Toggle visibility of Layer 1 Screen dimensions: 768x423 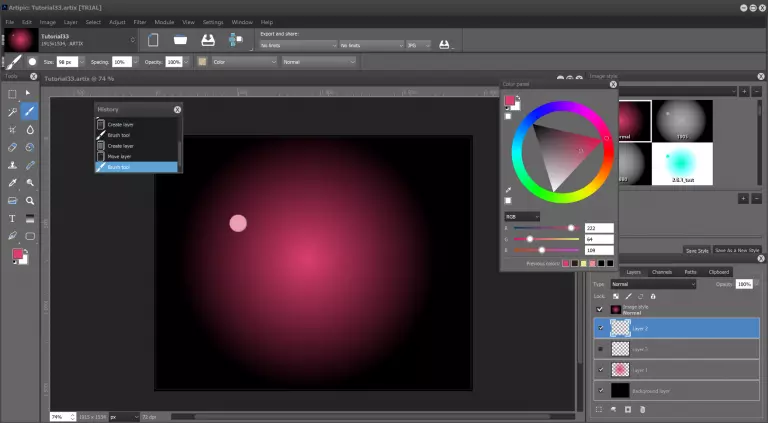600,370
